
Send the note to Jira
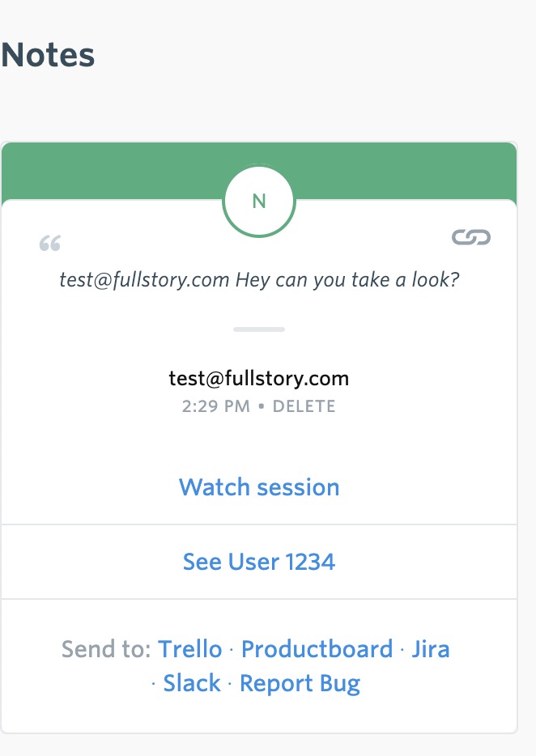pos(431,648)
